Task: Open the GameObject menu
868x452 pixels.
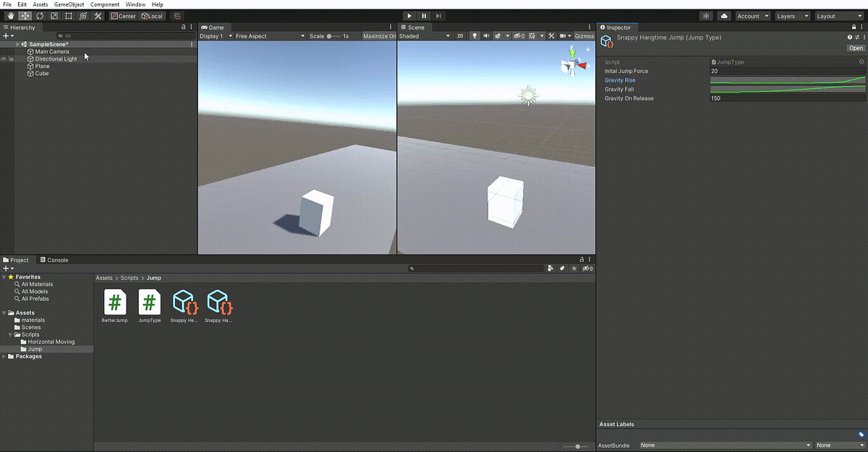Action: 69,4
